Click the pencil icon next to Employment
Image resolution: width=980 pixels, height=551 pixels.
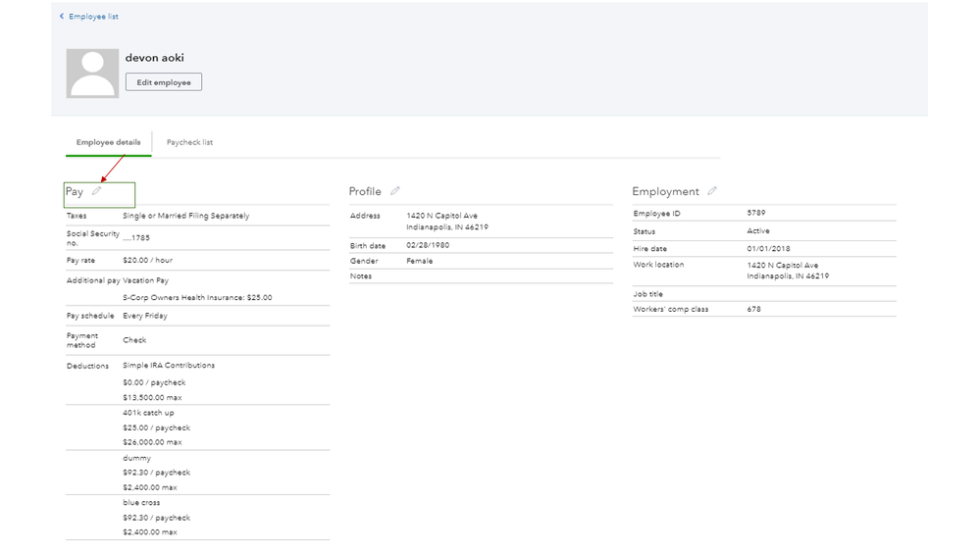pos(712,191)
